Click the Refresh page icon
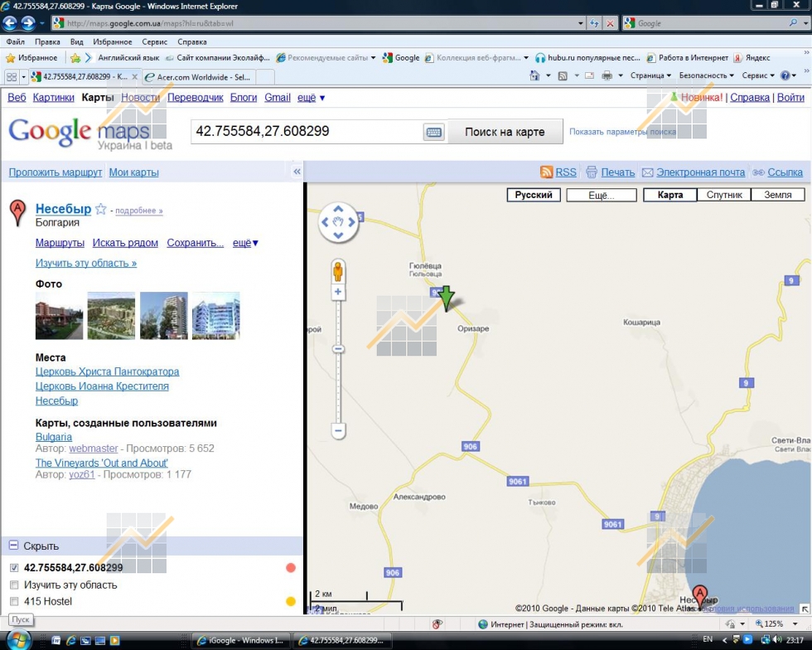The image size is (812, 650). (595, 23)
